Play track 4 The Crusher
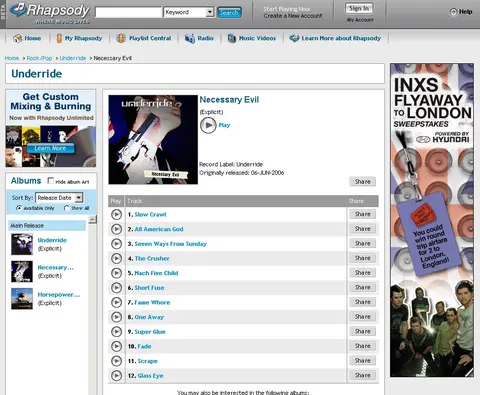Viewport: 480px width, 395px height. pyautogui.click(x=116, y=258)
